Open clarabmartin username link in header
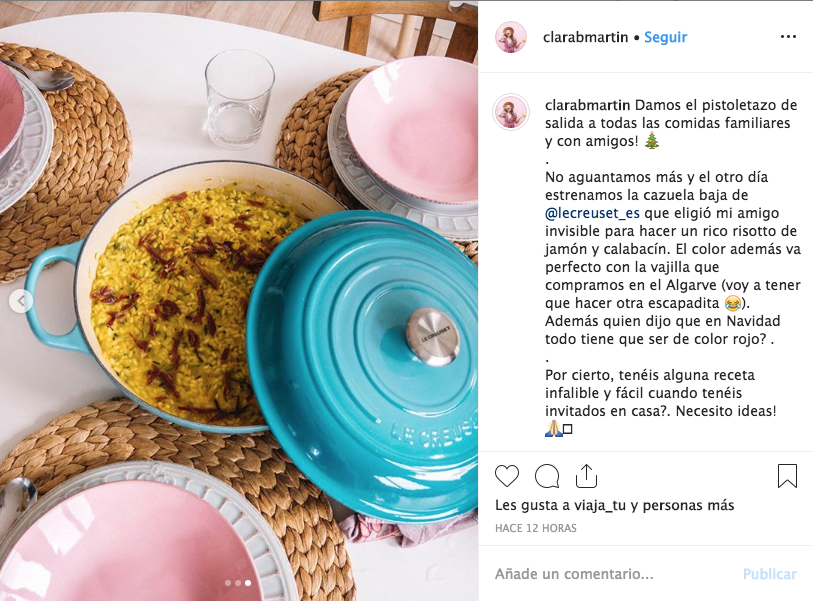Viewport: 813px width, 601px height. tap(585, 37)
